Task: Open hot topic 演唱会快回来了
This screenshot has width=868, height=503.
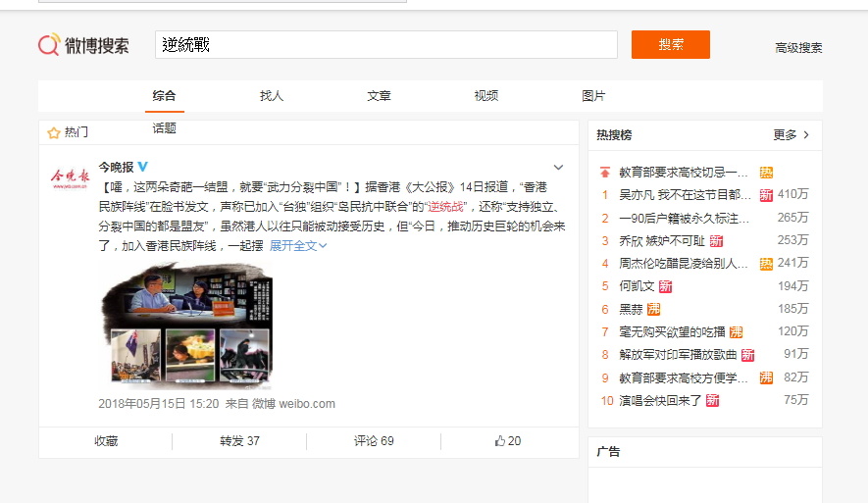Action: [660, 401]
